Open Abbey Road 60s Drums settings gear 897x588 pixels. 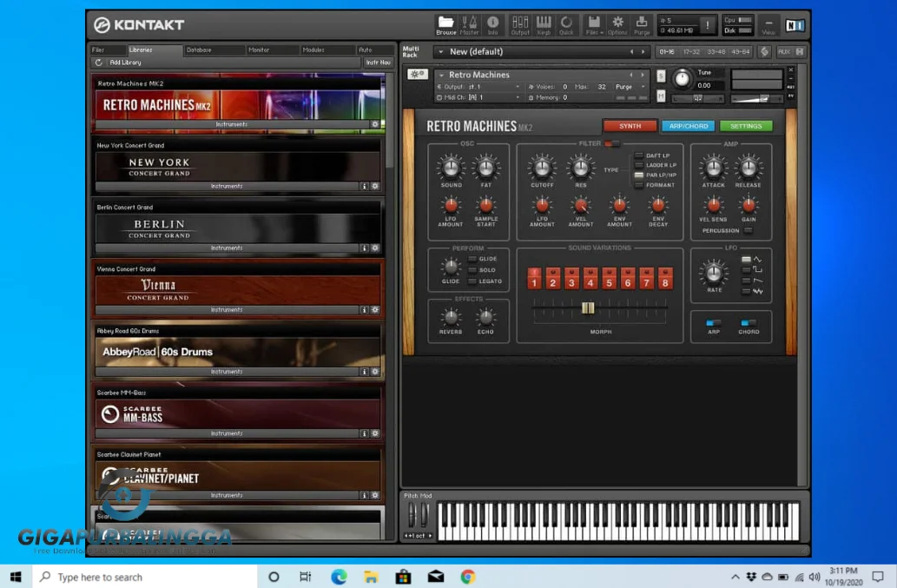click(375, 371)
